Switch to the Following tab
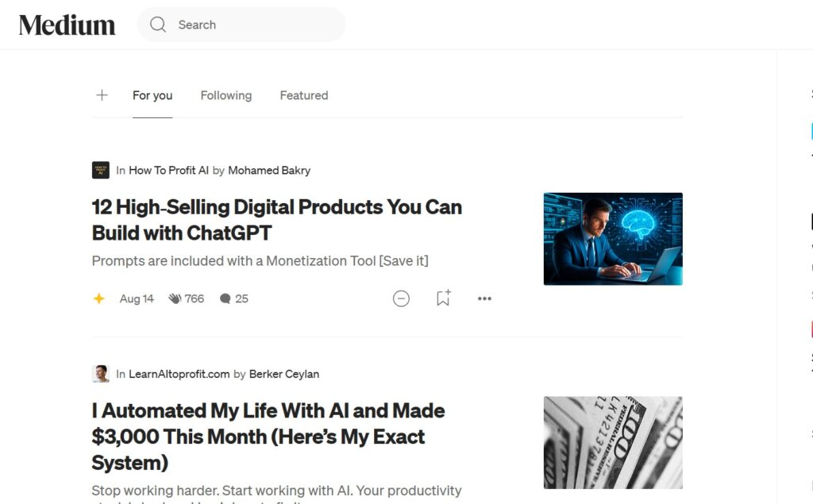 [x=225, y=95]
